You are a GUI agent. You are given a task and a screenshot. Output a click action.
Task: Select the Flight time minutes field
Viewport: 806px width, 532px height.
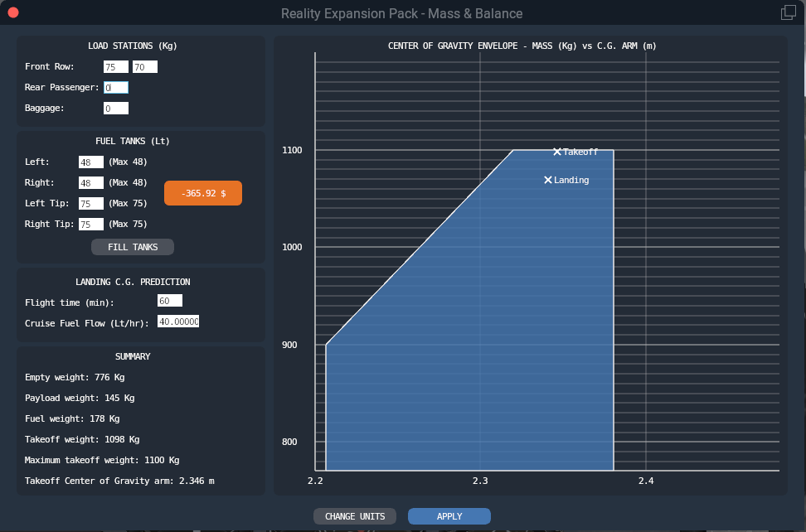pos(169,301)
